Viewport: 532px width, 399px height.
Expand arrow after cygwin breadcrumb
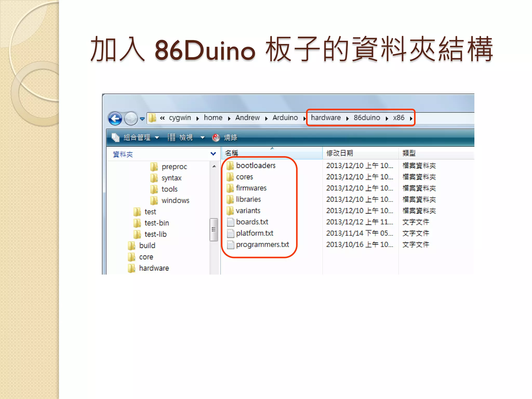(198, 119)
